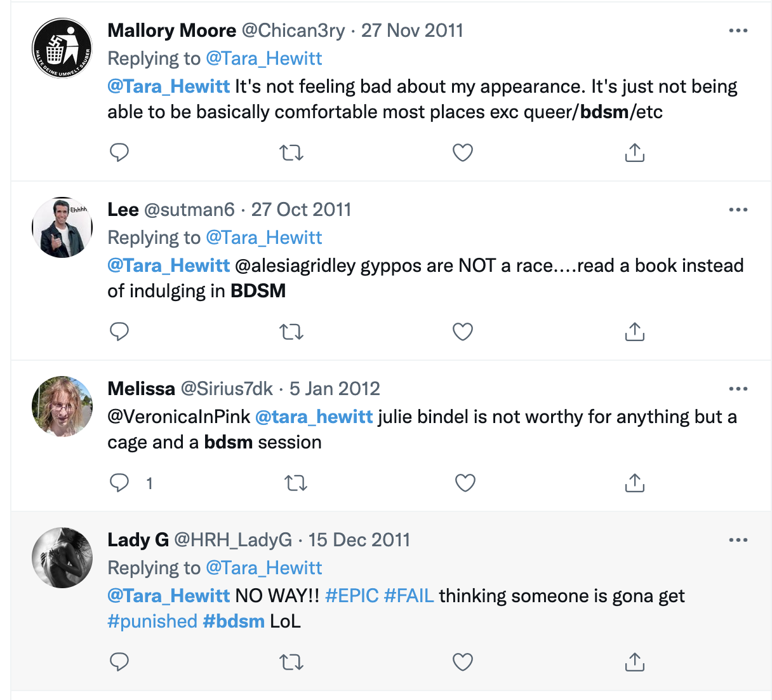
Task: Open the #punished hashtag
Action: [152, 621]
